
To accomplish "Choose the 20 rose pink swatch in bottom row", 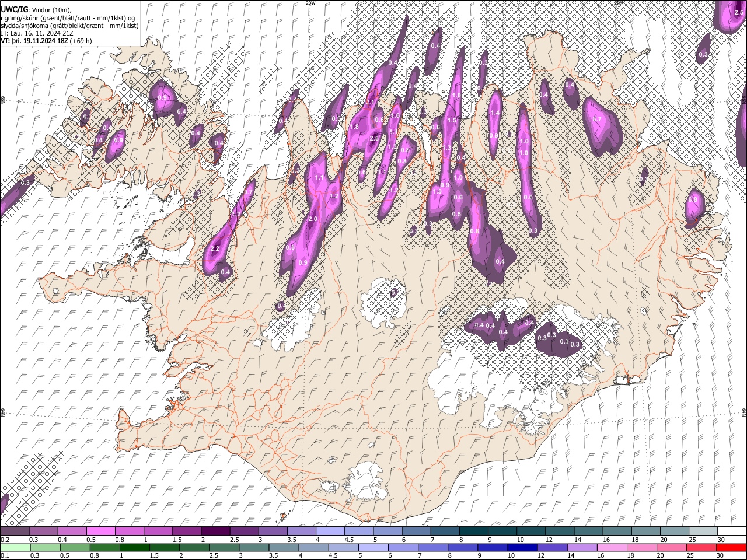I will (x=672, y=547).
